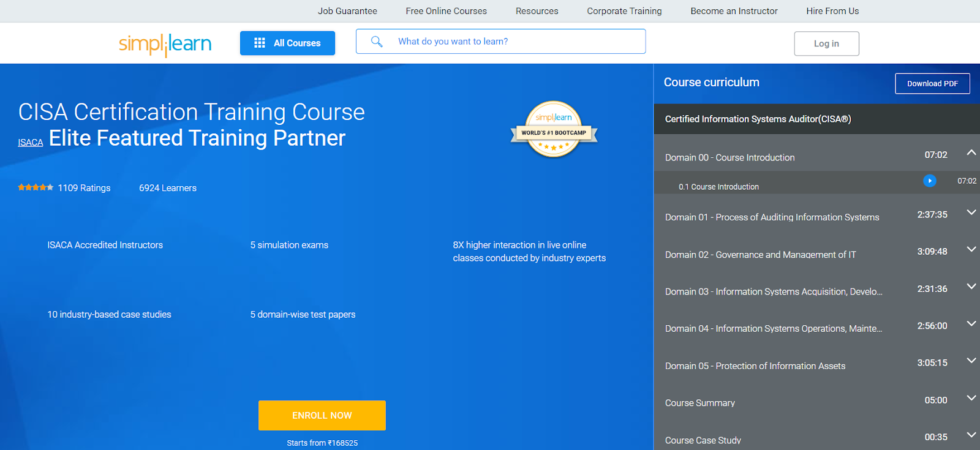Expand Domain 03 Information Systems Acquisition chevron
Viewport: 980px width, 450px height.
[971, 287]
